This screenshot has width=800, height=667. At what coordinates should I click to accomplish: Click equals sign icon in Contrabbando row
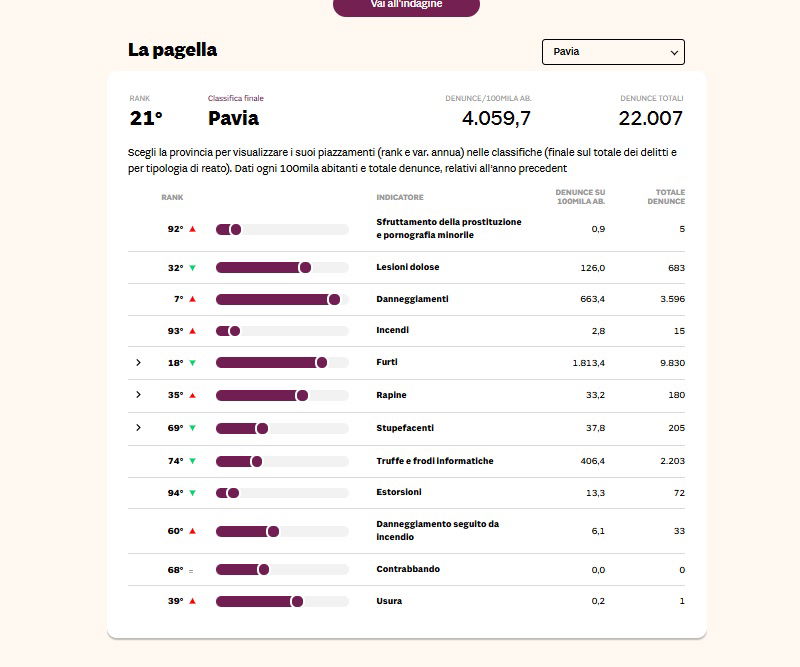coord(191,570)
